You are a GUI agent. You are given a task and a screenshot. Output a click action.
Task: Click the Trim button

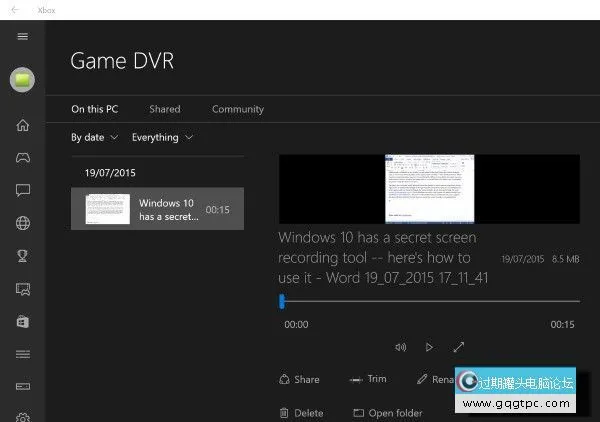(x=368, y=379)
